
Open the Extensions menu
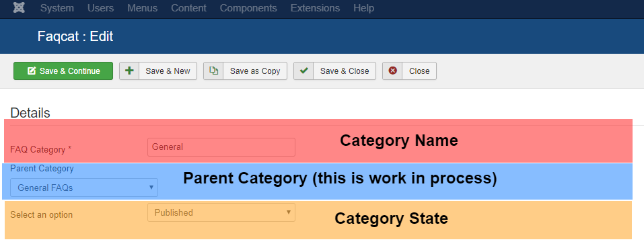[x=315, y=8]
